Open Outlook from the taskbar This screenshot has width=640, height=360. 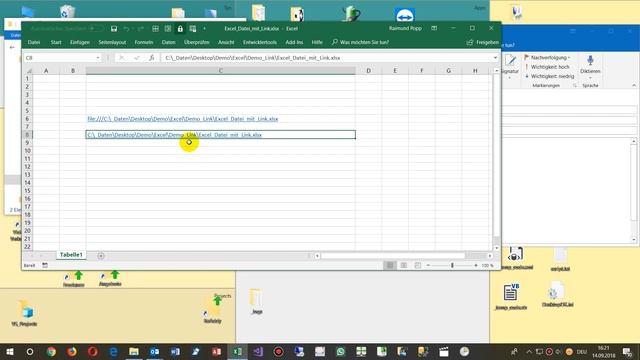click(x=154, y=351)
